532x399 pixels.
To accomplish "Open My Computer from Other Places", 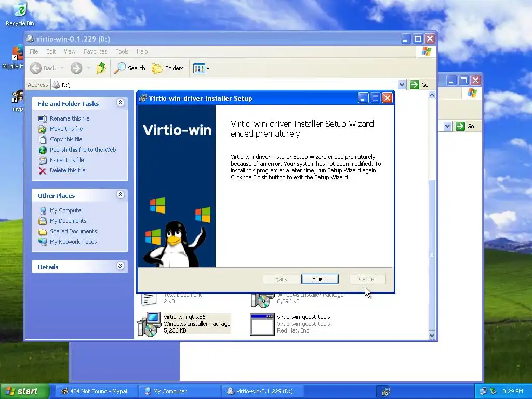I will pos(66,210).
